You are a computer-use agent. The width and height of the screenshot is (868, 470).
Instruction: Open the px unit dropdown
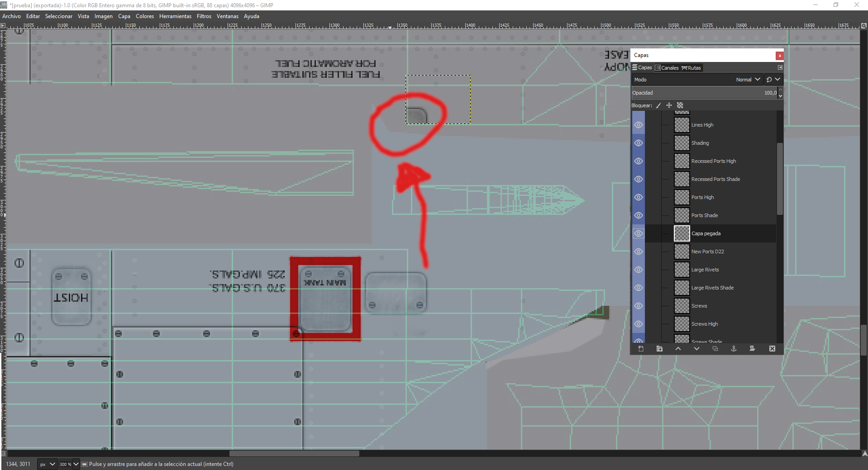tap(47, 464)
